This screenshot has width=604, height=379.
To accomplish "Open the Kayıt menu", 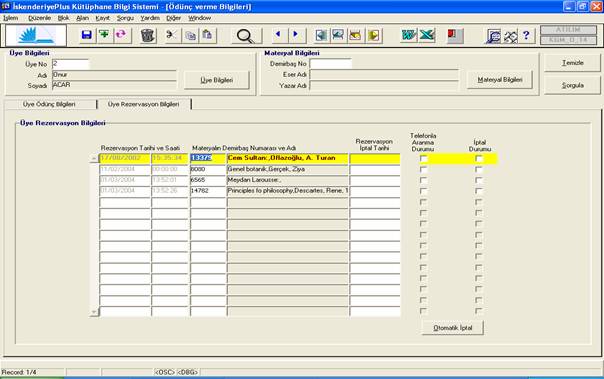I will (102, 18).
